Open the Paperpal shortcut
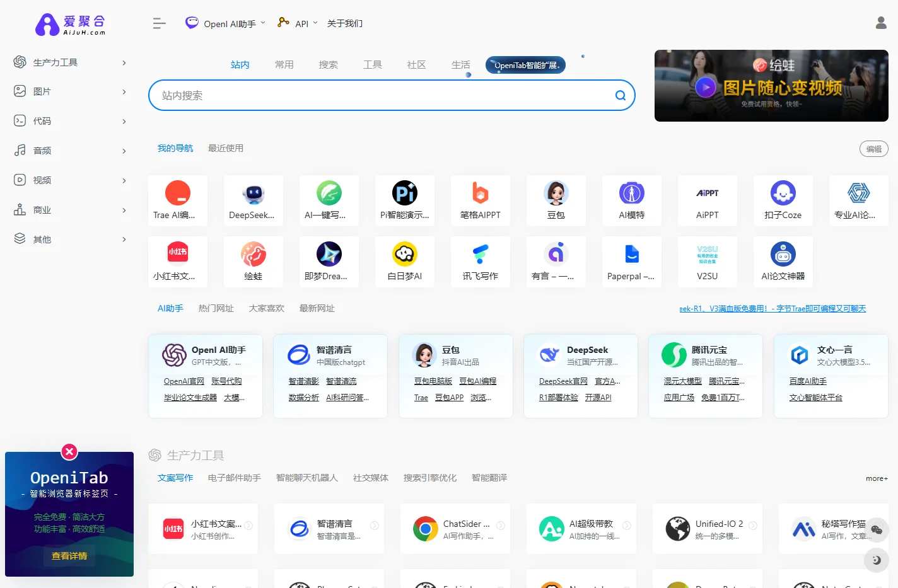The image size is (898, 588). pyautogui.click(x=632, y=262)
